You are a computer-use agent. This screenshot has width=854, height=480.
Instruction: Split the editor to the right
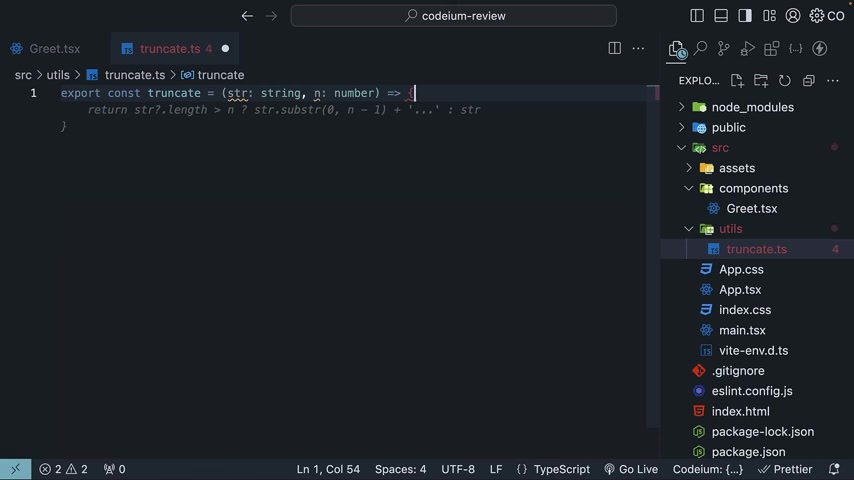(x=614, y=48)
